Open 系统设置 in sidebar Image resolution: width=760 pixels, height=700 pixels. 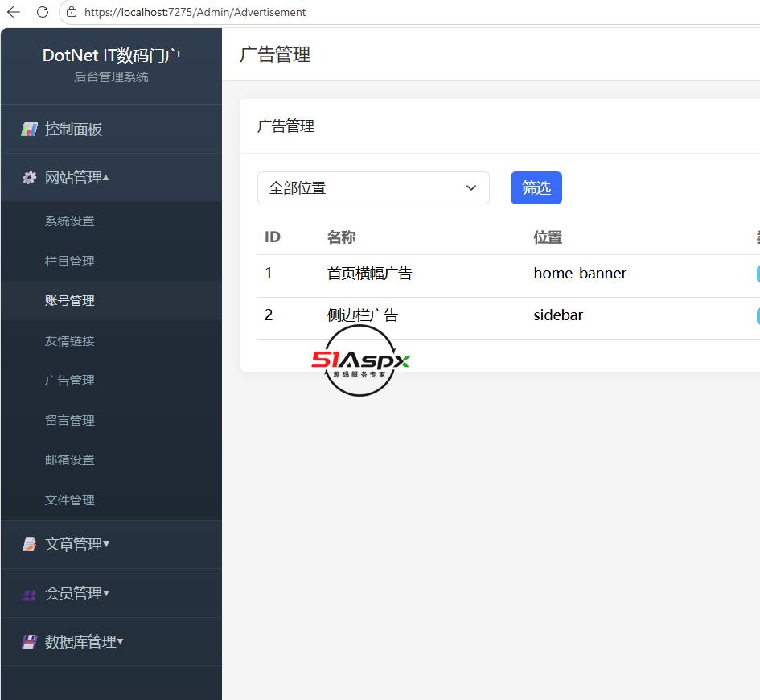(x=70, y=221)
